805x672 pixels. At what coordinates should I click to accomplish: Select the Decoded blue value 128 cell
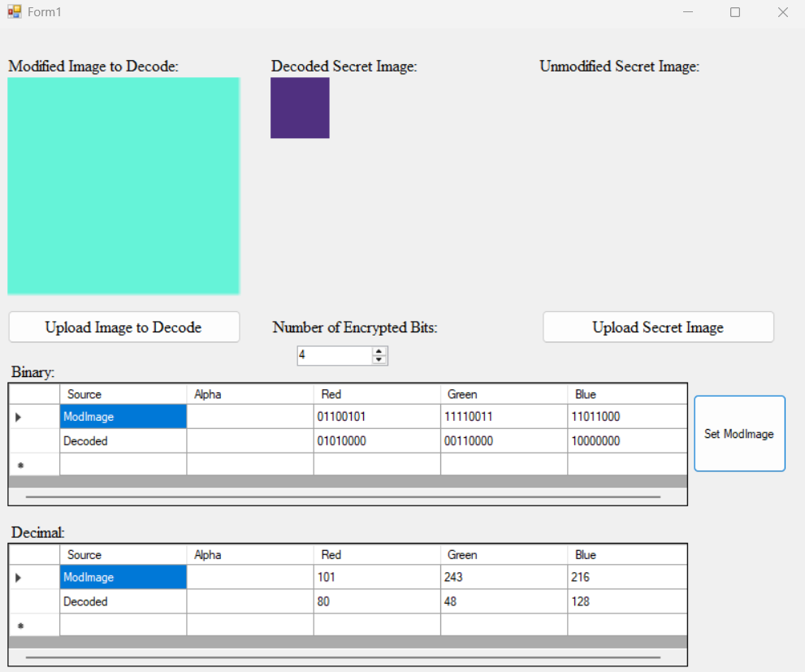click(626, 602)
